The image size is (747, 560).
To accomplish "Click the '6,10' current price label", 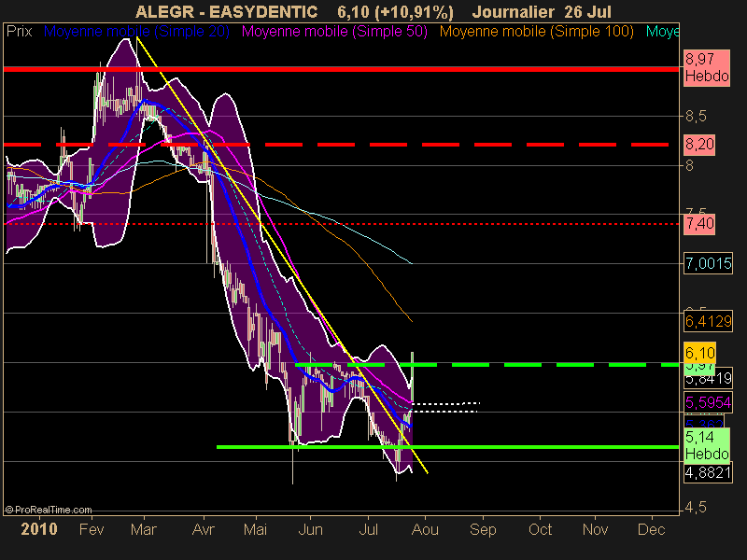I will [x=699, y=353].
